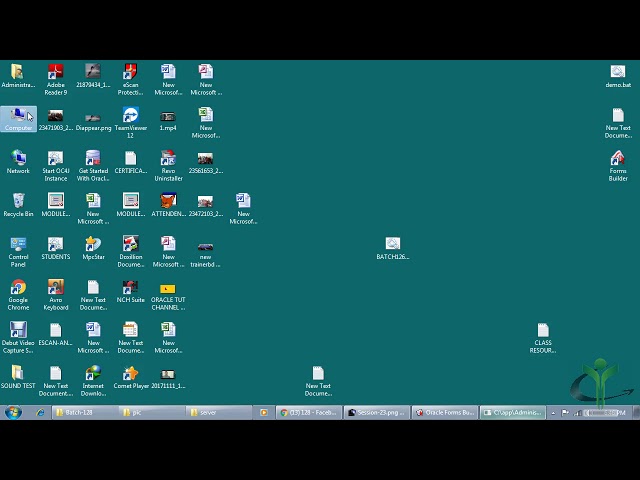Select the Computer desktop icon

(x=18, y=119)
